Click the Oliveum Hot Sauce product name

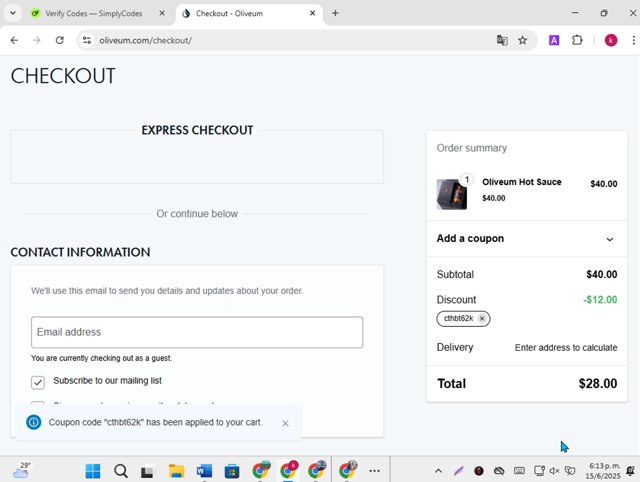[x=522, y=182]
